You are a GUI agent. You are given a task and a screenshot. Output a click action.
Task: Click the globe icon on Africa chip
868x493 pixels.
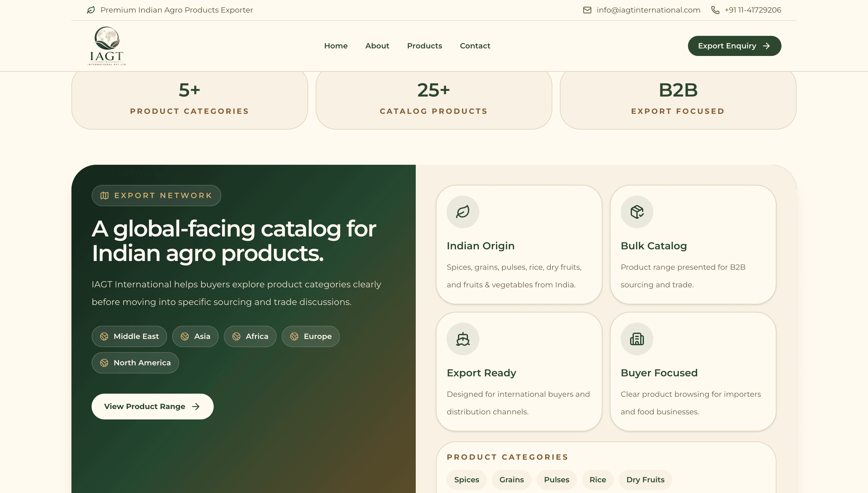click(236, 336)
